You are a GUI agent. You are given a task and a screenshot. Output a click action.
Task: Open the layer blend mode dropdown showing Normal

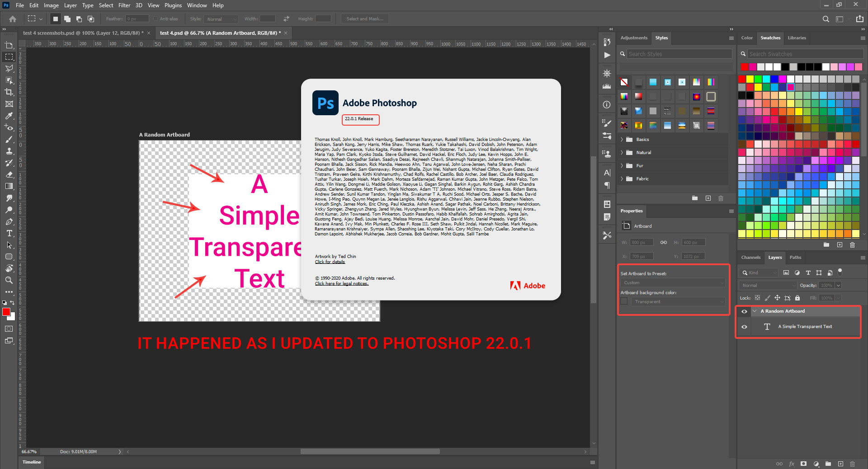pos(767,285)
